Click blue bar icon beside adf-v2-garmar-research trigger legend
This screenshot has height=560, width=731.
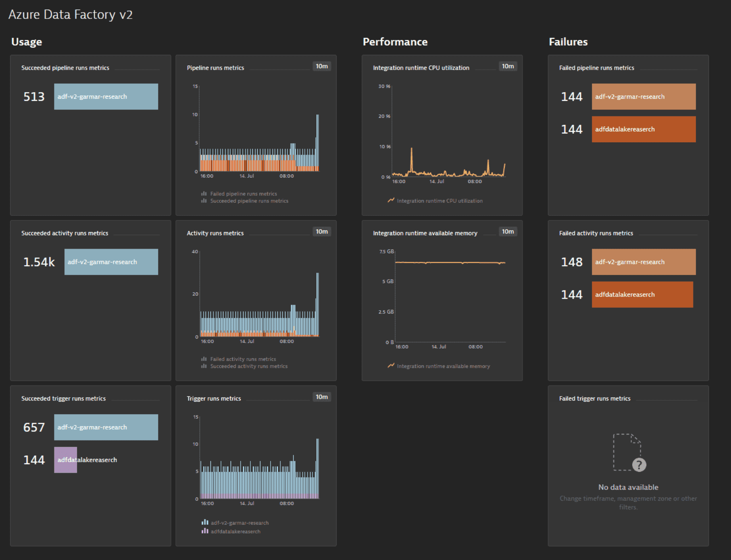pos(205,522)
